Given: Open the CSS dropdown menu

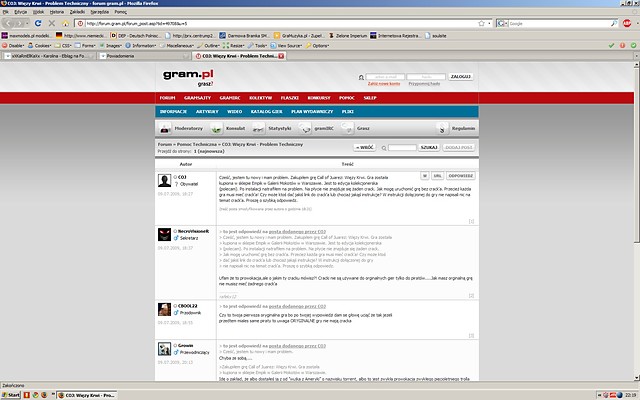Looking at the screenshot, I should pyautogui.click(x=63, y=46).
